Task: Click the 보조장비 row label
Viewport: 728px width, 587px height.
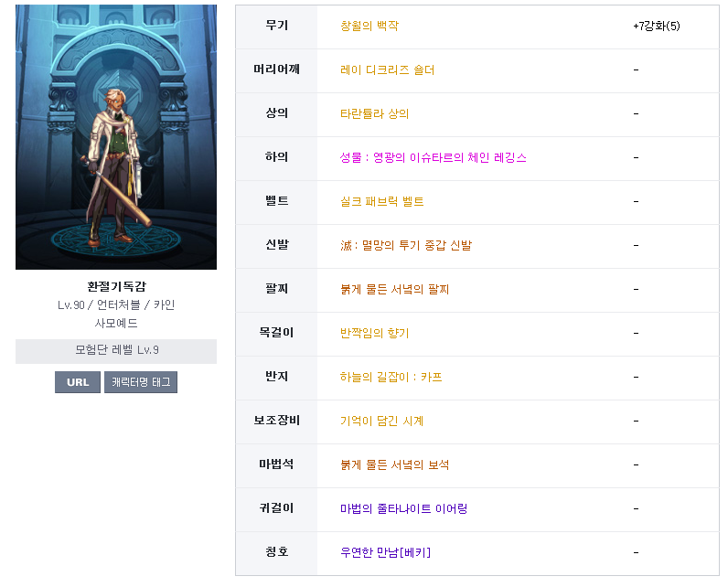Action: (x=277, y=421)
